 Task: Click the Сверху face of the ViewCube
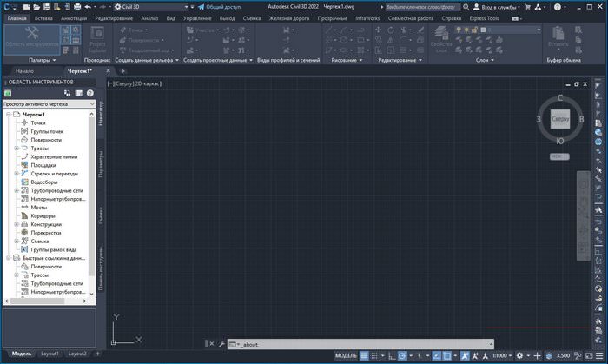[x=559, y=118]
